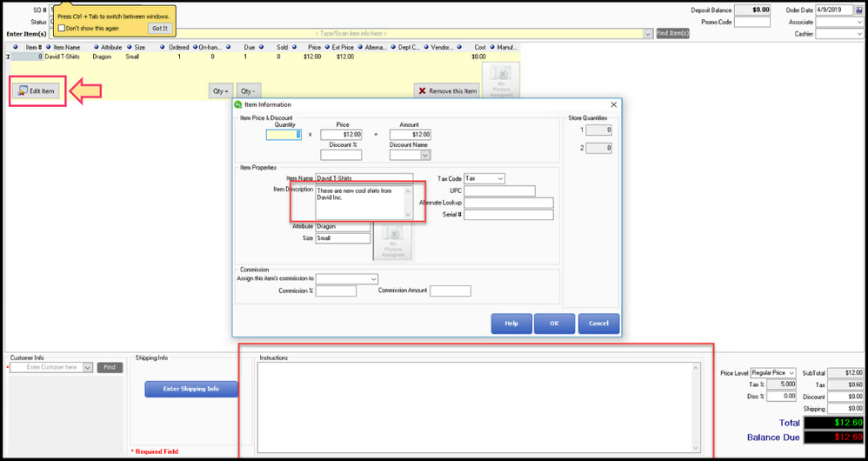Click the Enter Shipping Info button
868x461 pixels.
tap(190, 389)
